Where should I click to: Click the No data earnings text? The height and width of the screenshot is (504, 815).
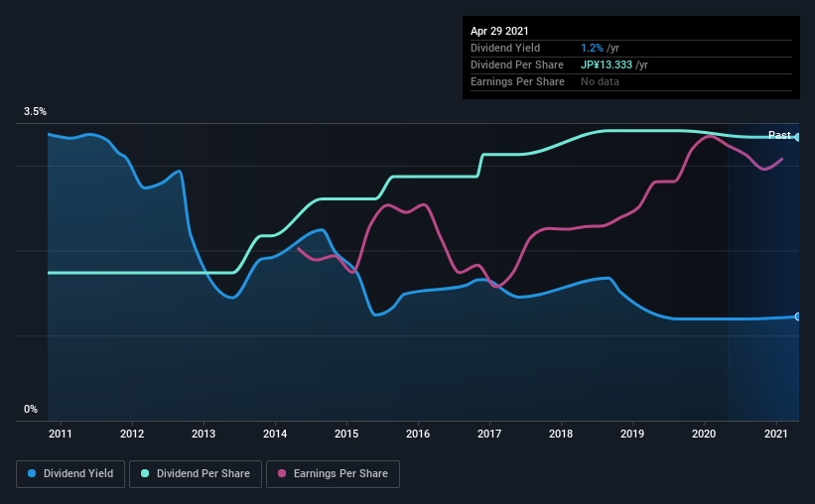(x=600, y=81)
